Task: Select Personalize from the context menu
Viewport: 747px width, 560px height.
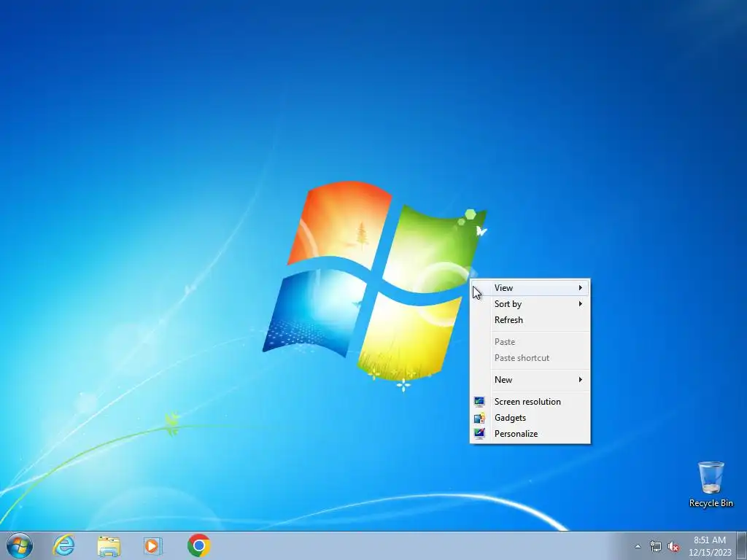Action: 530,434
